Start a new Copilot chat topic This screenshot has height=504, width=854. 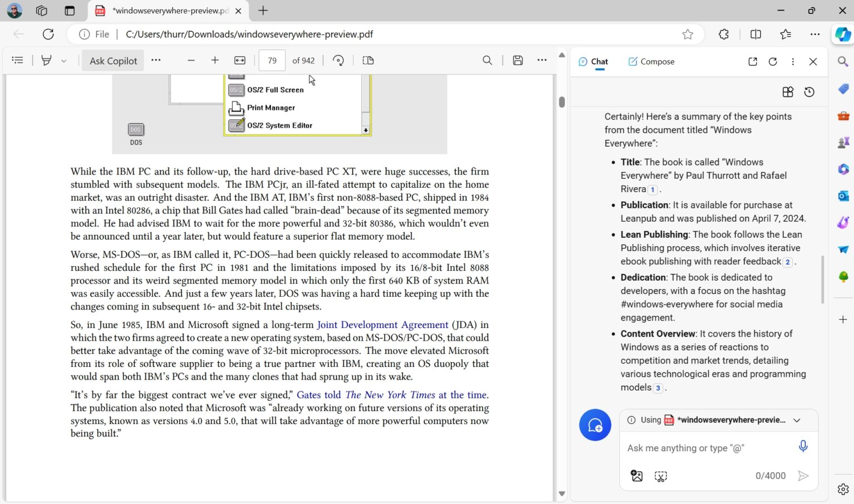pos(595,425)
